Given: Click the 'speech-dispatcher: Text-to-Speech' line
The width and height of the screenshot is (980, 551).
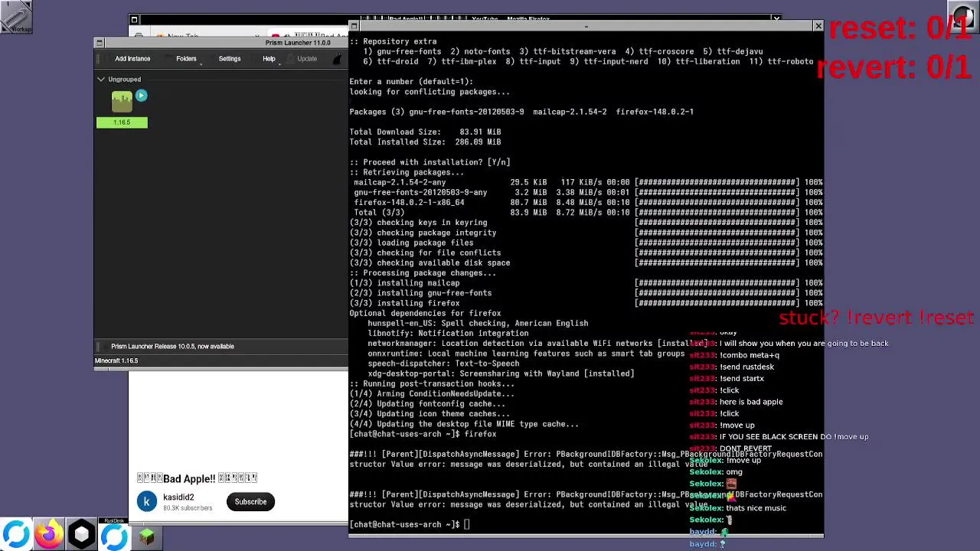Looking at the screenshot, I should click(443, 364).
